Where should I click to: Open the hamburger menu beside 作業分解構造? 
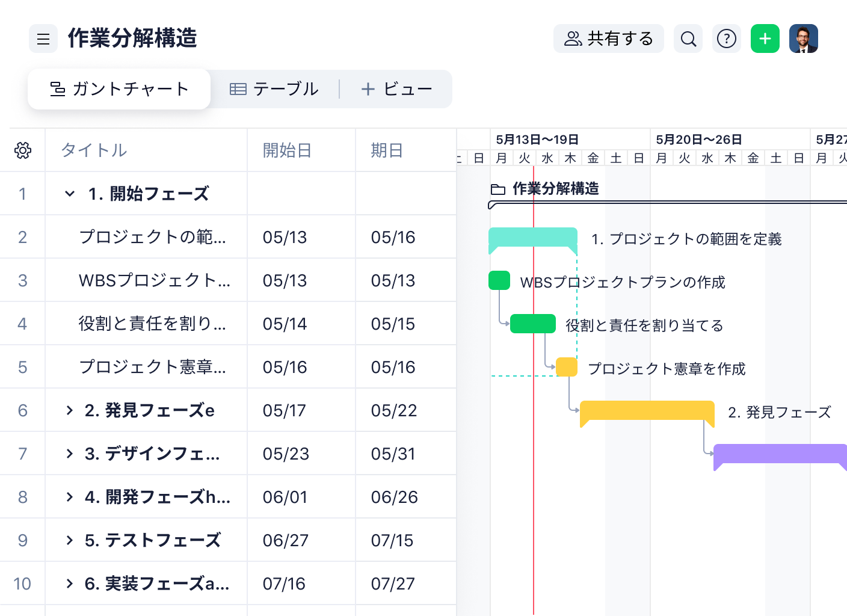[x=43, y=39]
